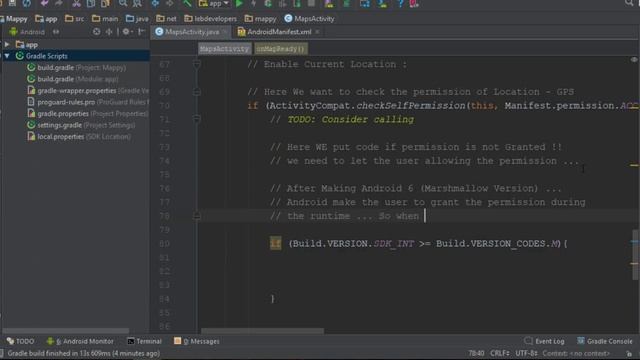Toggle code fold marker at line 69
Screen dimensions: 640x360
[x=197, y=92]
